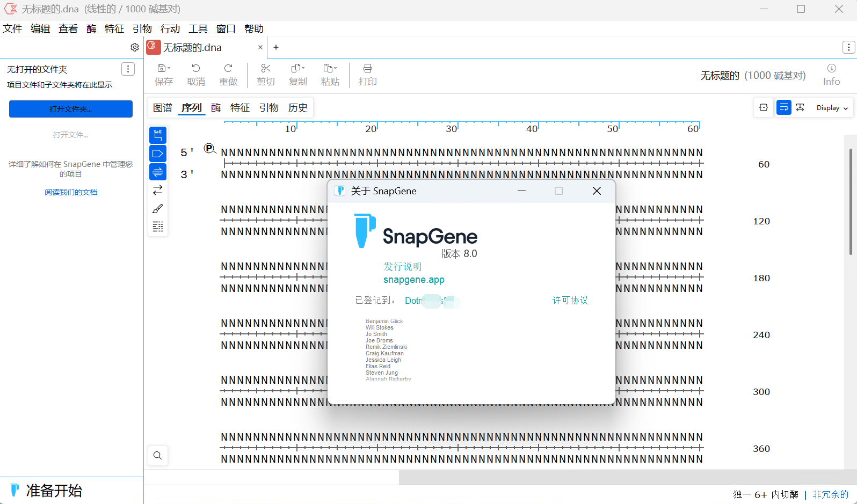Screen dimensions: 857x504
Task: Click the Redo (重做) toolbar icon
Action: click(228, 75)
